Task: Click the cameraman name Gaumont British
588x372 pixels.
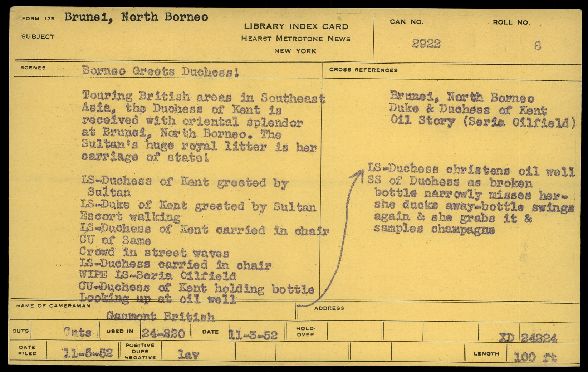Action: [160, 316]
